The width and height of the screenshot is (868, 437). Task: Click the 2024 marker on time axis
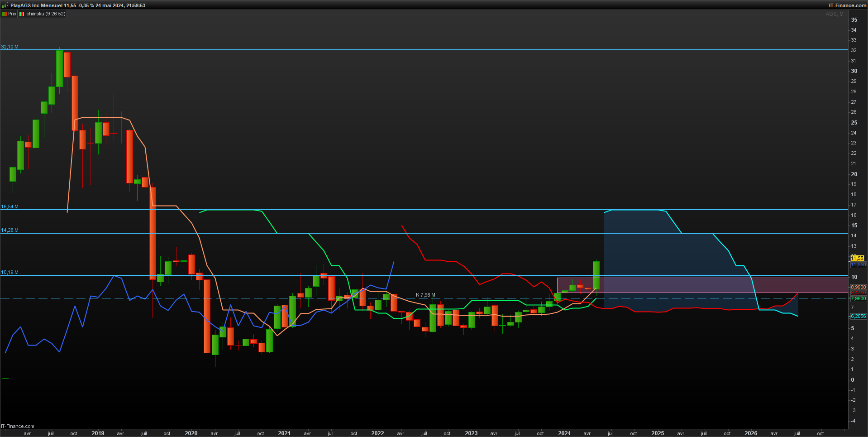point(564,433)
